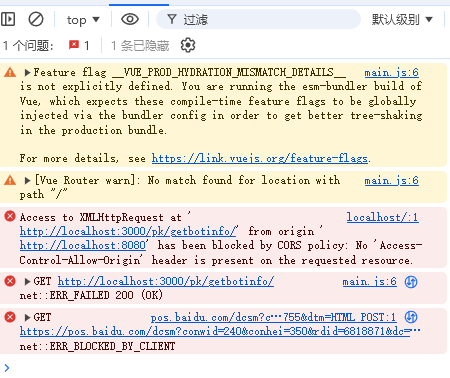Open the 默认级别 log level dropdown
Screen dimensions: 450x378
[402, 19]
